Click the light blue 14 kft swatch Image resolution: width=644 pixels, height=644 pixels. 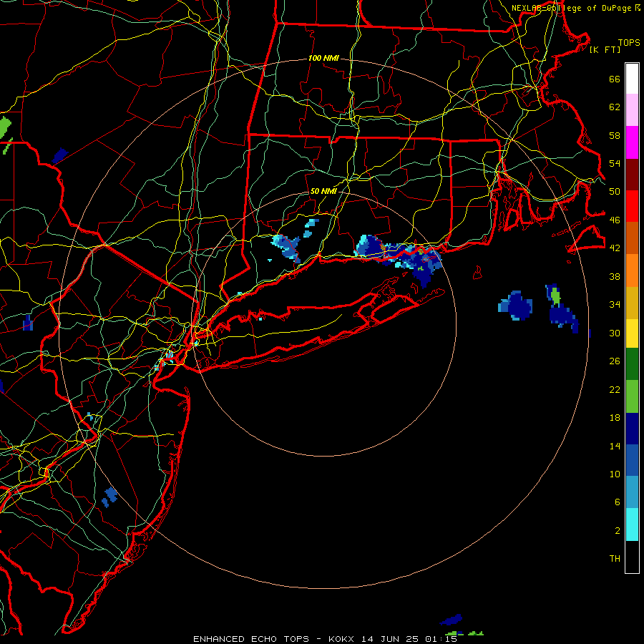tap(632, 492)
